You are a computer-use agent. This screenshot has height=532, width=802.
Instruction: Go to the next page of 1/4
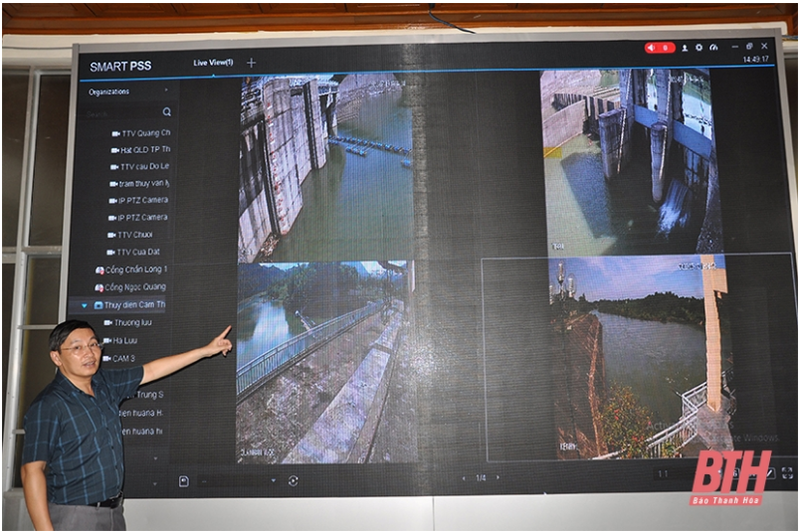498,478
